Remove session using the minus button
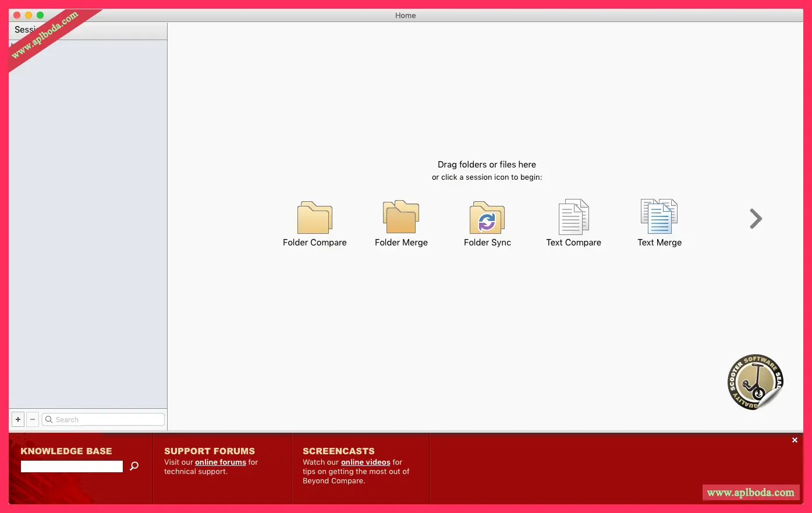This screenshot has width=812, height=513. click(33, 419)
